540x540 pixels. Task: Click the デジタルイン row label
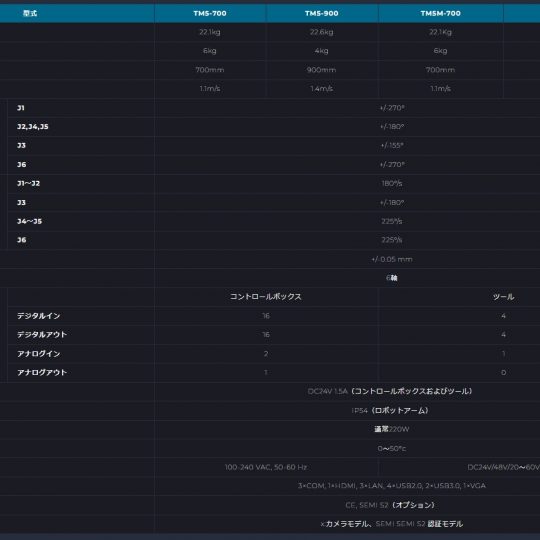(39, 316)
